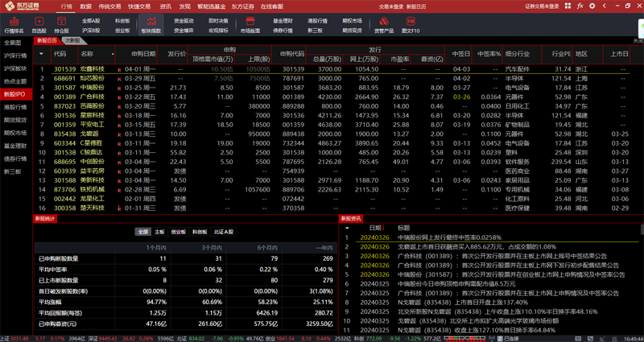Open the 持仓股 holdings icon
The width and height of the screenshot is (644, 342).
pyautogui.click(x=62, y=25)
